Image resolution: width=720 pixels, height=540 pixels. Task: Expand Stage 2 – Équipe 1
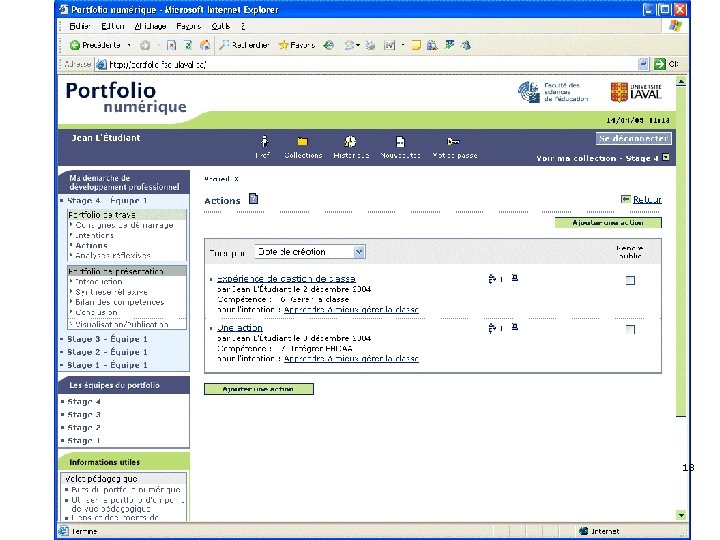107,352
